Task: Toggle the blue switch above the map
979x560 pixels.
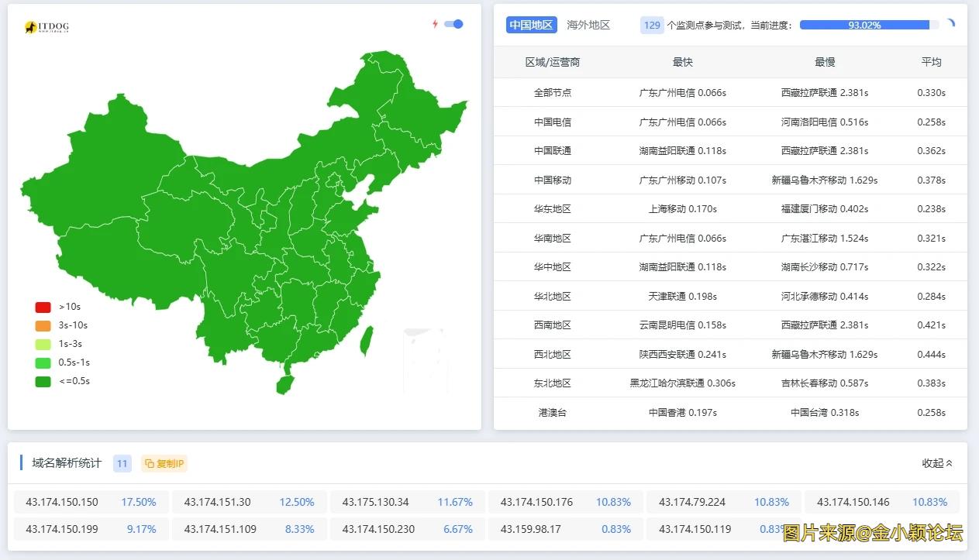Action: [x=453, y=24]
